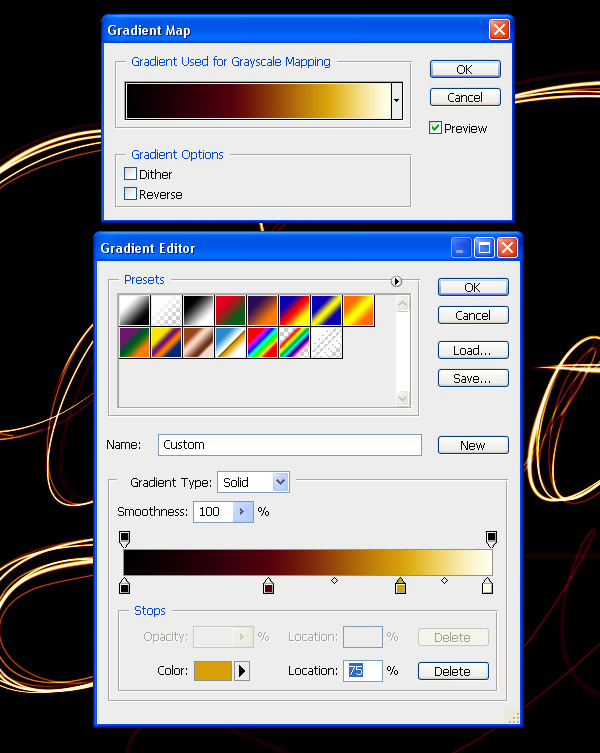The image size is (600, 753).
Task: Select the black-to-white gradient preset
Action: (x=198, y=310)
